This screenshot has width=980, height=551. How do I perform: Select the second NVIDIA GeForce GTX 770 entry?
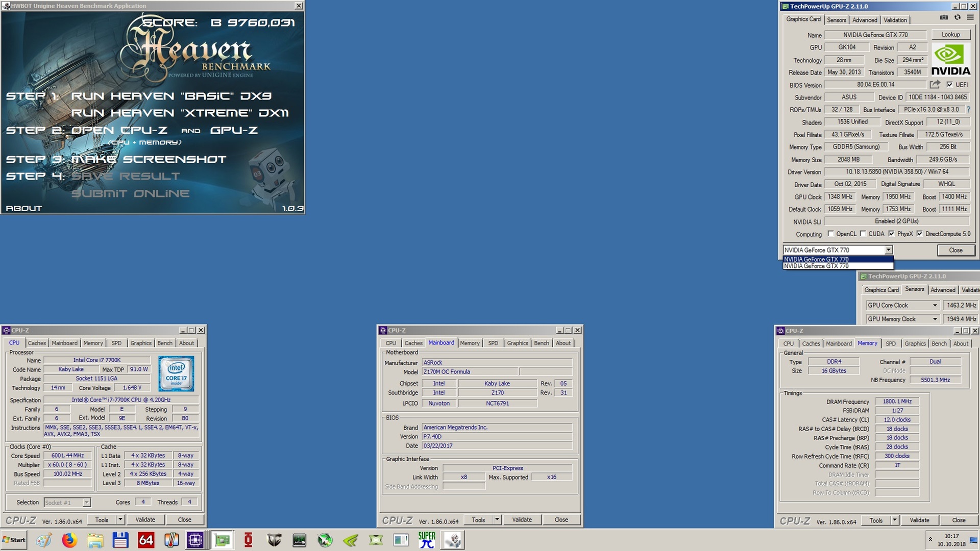click(838, 266)
